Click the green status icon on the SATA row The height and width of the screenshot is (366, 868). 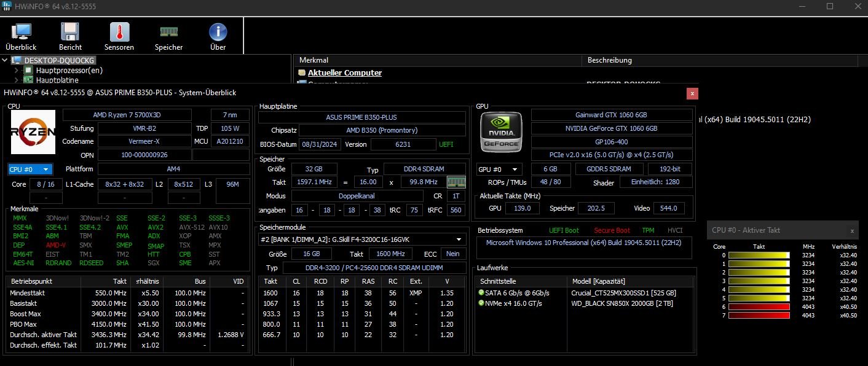(480, 293)
